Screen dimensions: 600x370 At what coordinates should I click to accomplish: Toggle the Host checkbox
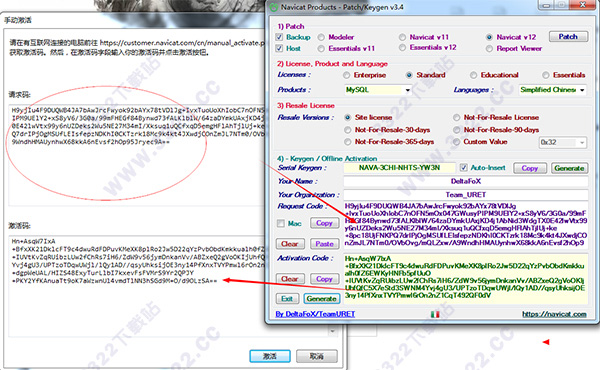[279, 48]
